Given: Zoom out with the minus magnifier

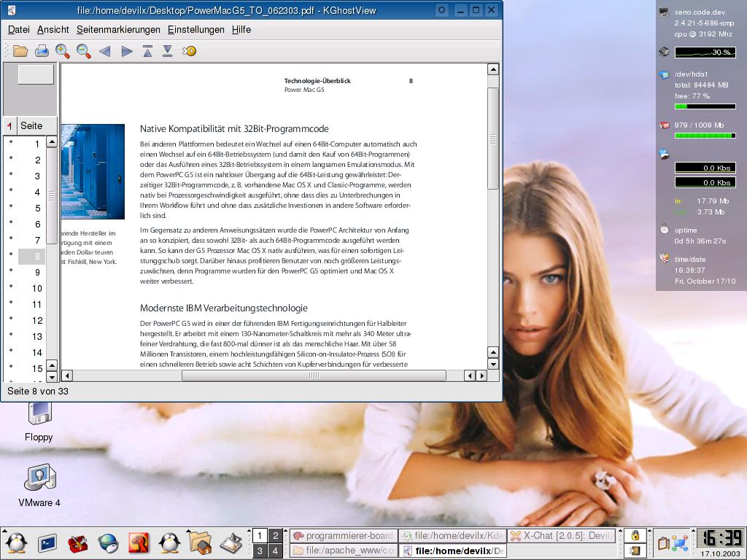Looking at the screenshot, I should pyautogui.click(x=83, y=51).
